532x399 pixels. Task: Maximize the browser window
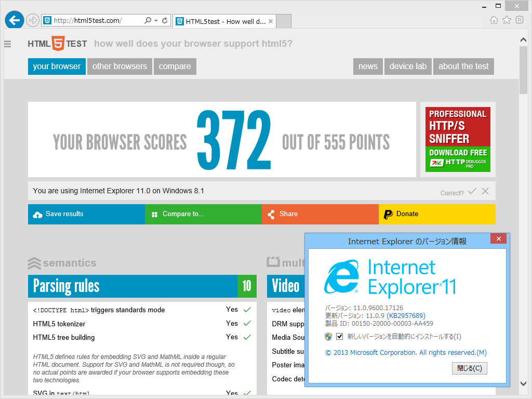498,6
